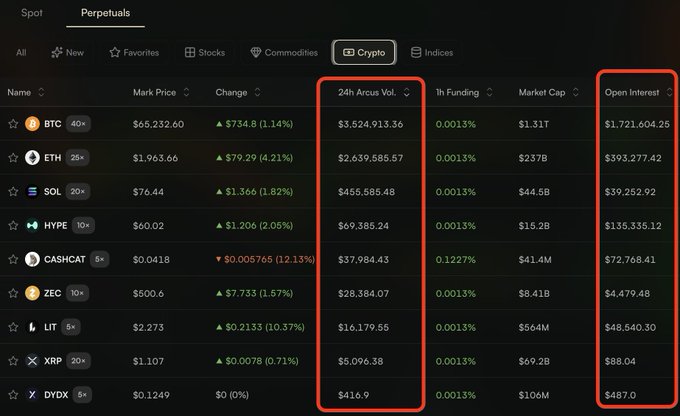Toggle the SOL favorite star
The image size is (680, 416).
(13, 192)
